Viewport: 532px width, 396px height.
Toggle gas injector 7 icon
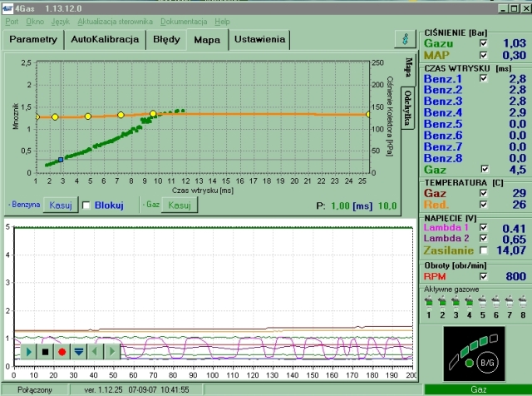click(x=510, y=302)
